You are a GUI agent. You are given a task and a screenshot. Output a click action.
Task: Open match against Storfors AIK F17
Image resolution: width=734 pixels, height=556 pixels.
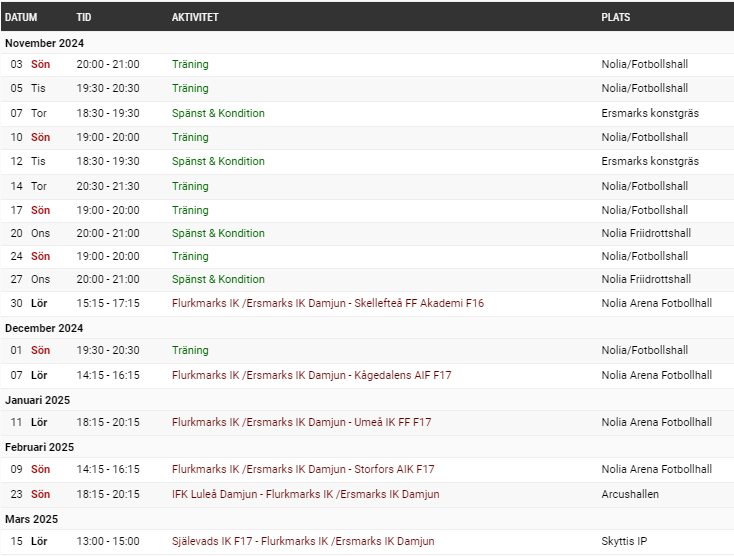[303, 469]
